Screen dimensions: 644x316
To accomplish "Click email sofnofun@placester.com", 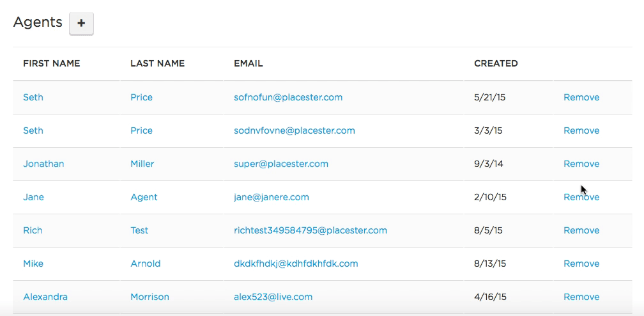I will tap(288, 97).
